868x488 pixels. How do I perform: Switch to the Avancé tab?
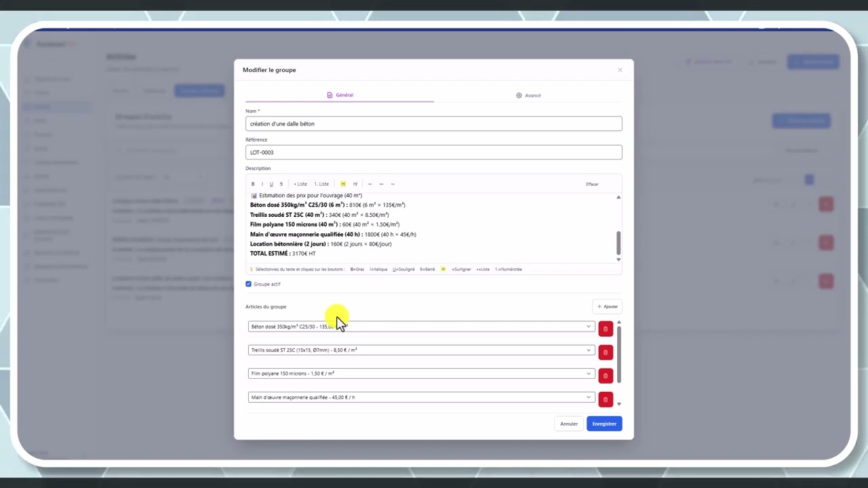tap(528, 96)
